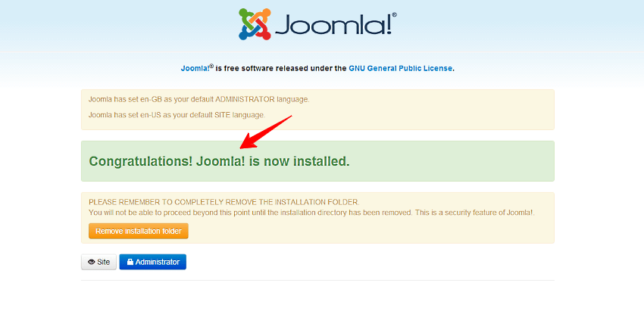
Task: Open the GNU General Public License link
Action: coord(401,69)
